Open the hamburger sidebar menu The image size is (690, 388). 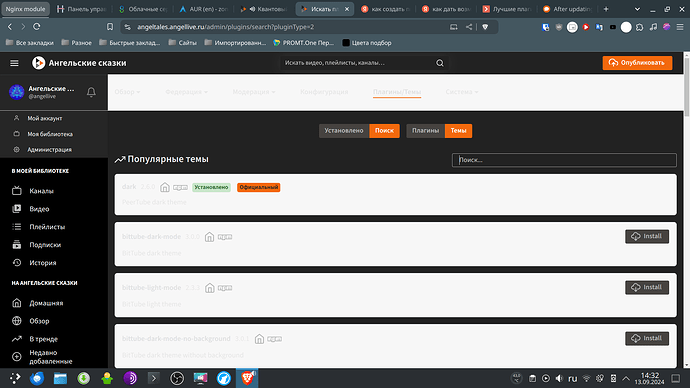(14, 63)
